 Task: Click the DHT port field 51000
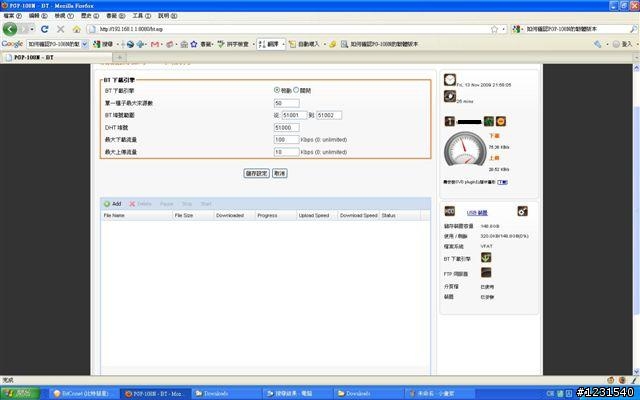pos(287,128)
